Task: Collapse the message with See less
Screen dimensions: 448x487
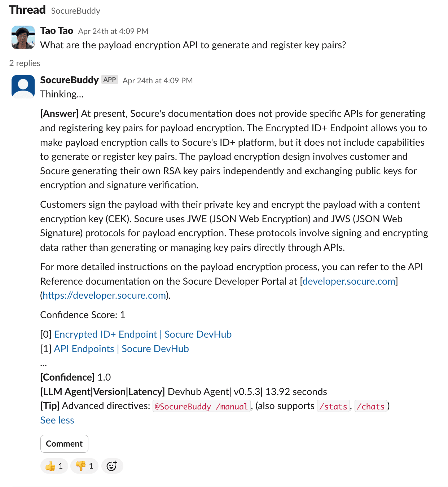Action: 57,420
